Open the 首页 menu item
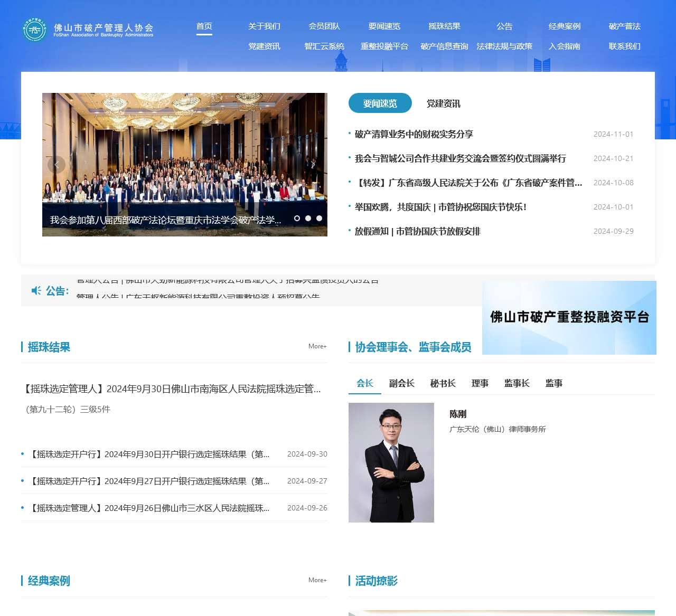This screenshot has height=616, width=676. (x=204, y=26)
